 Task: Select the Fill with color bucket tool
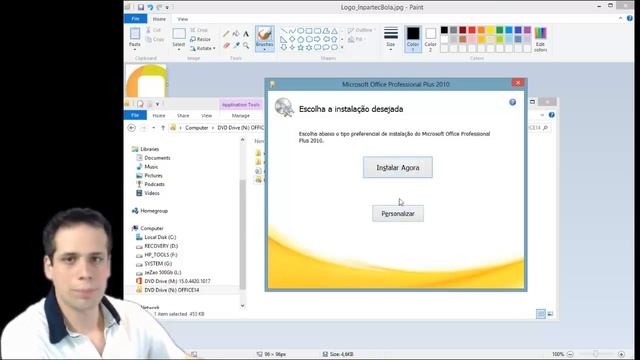236,33
